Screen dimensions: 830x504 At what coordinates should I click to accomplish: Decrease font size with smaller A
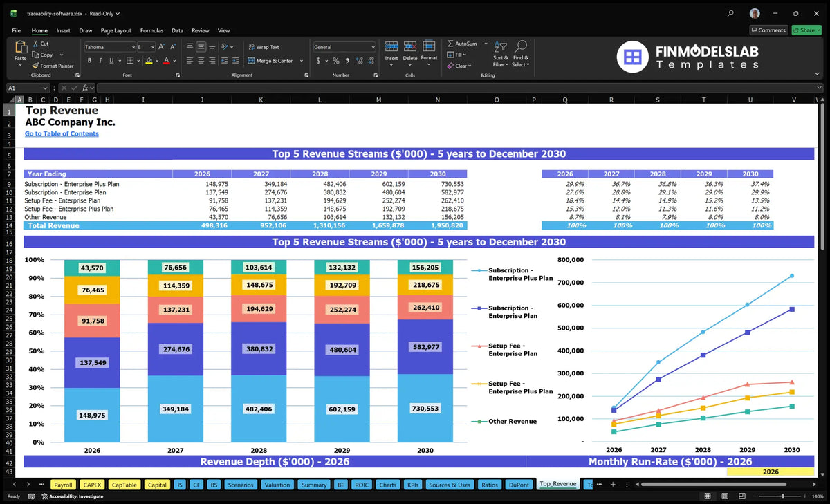[x=172, y=47]
